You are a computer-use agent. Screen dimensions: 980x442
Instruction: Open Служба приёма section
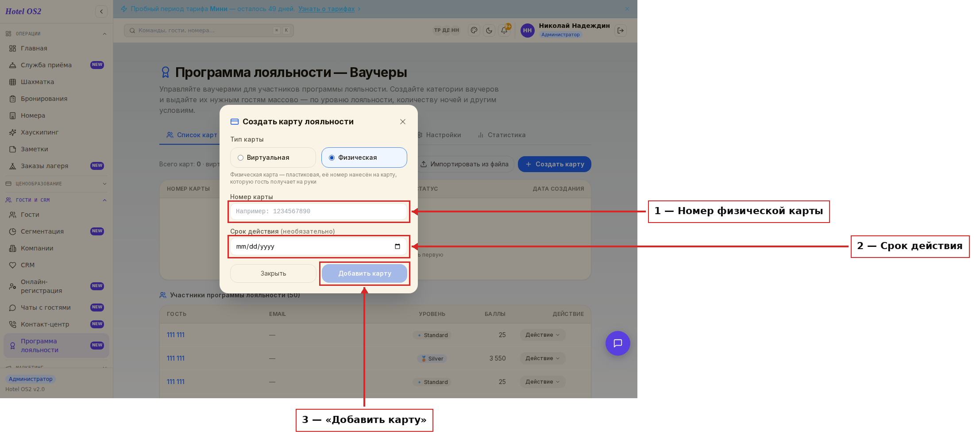click(x=56, y=65)
